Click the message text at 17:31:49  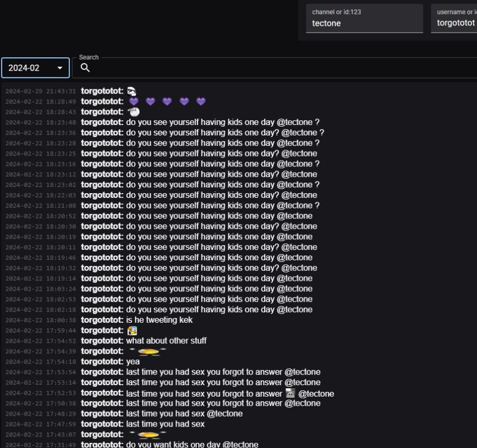pyautogui.click(x=192, y=444)
